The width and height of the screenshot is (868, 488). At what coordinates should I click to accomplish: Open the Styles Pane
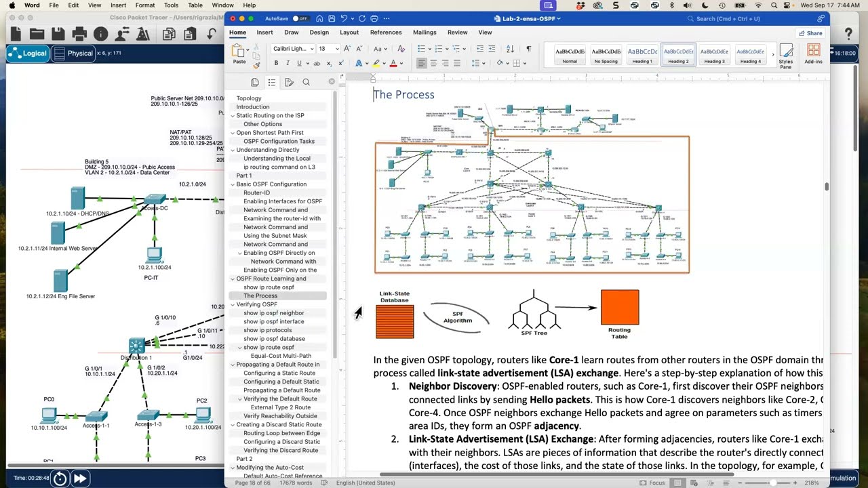(x=786, y=56)
